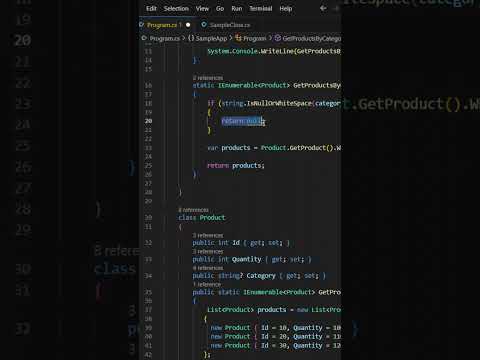Click the references lens above the Quantity property
The image size is (480, 360).
(x=208, y=252)
